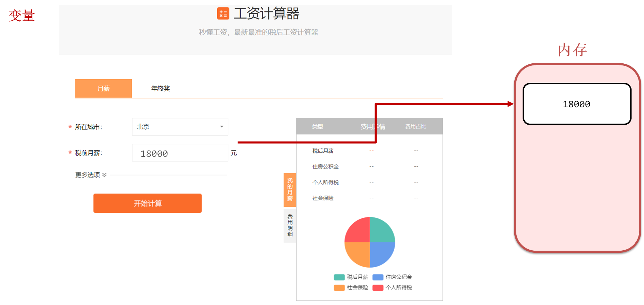Click the 工资计算器 page title
This screenshot has height=305, width=644.
267,14
